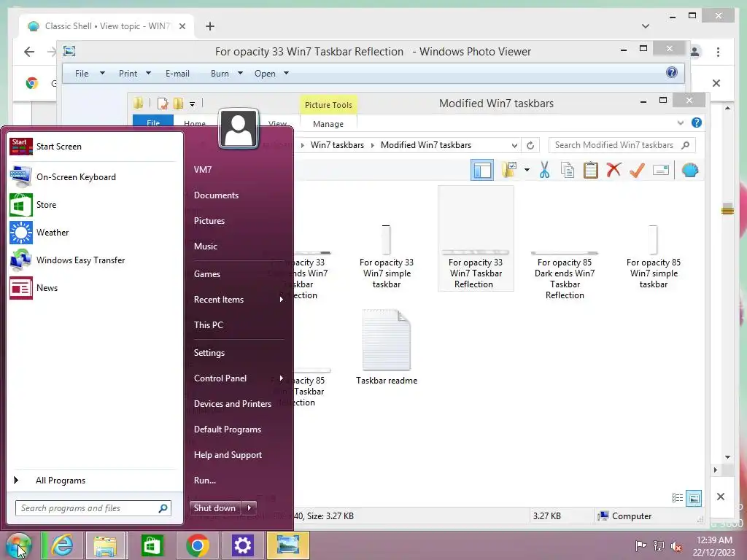Image resolution: width=747 pixels, height=560 pixels.
Task: Open Default Programs
Action: pyautogui.click(x=228, y=429)
